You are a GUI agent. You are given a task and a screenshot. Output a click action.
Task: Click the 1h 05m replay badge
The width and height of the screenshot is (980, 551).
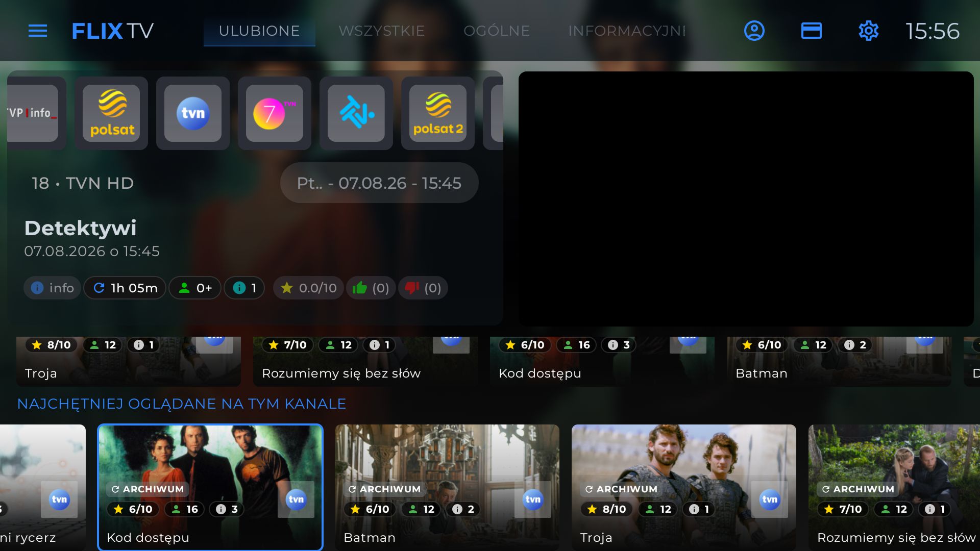125,288
